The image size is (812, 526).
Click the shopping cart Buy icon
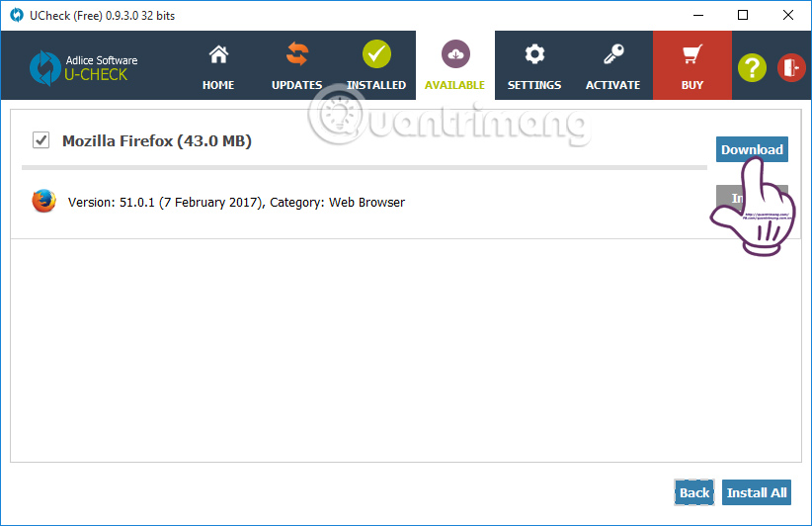pos(692,54)
